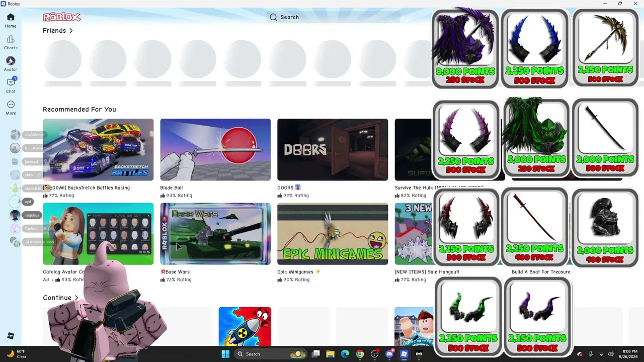Open the Catalog Avatar Creator ad thumbnail
644x362 pixels.
[98, 234]
